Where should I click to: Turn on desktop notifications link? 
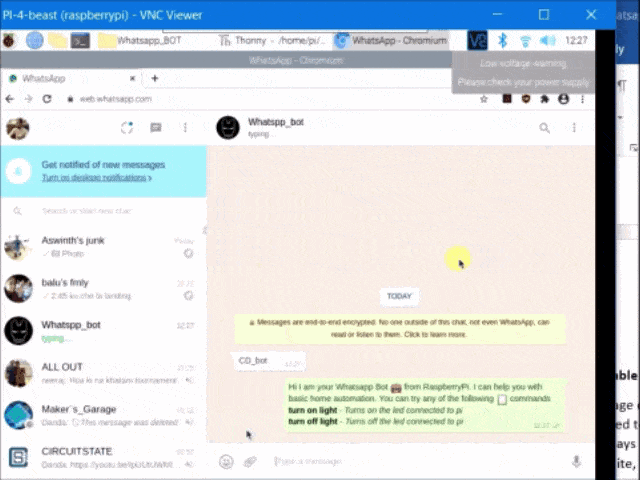[x=96, y=177]
